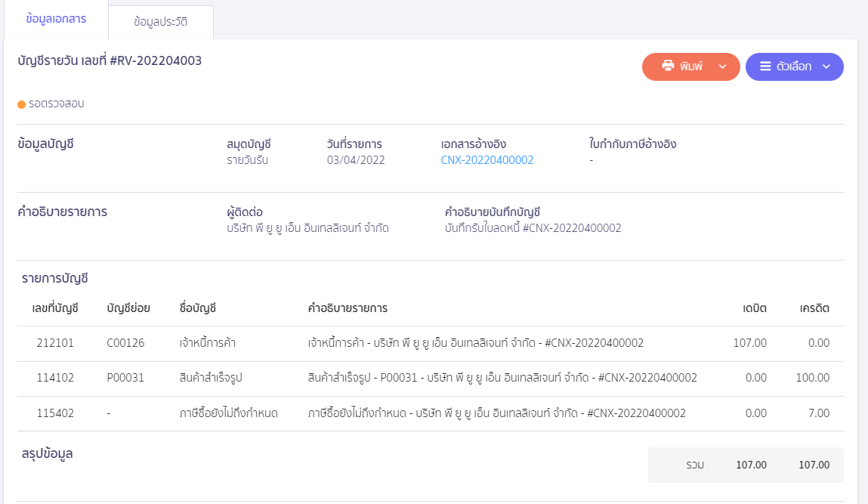Click credit amount 100.00 in row 114102
868x504 pixels.
813,378
